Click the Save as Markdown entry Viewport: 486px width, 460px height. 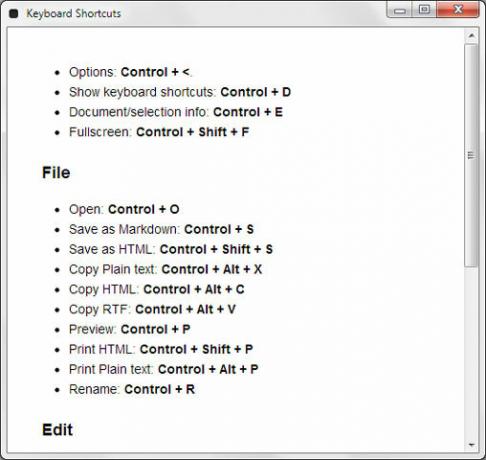click(161, 229)
